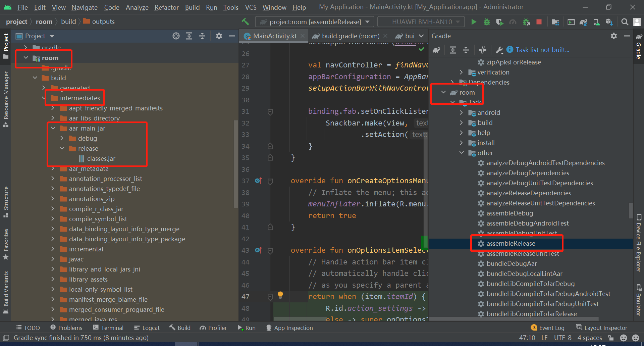Open Gradle panel gear options
644x346 pixels.
614,36
